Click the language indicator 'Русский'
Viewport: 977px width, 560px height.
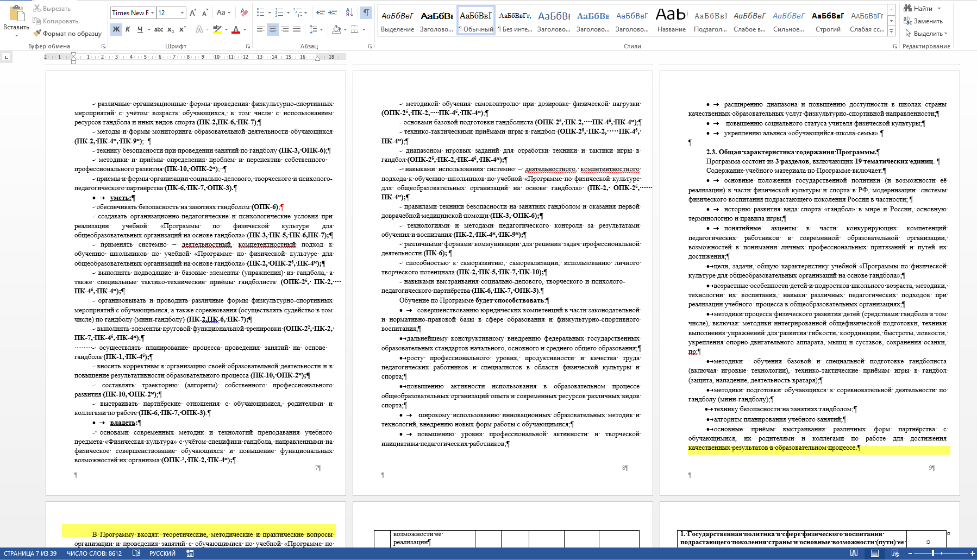pos(162,553)
